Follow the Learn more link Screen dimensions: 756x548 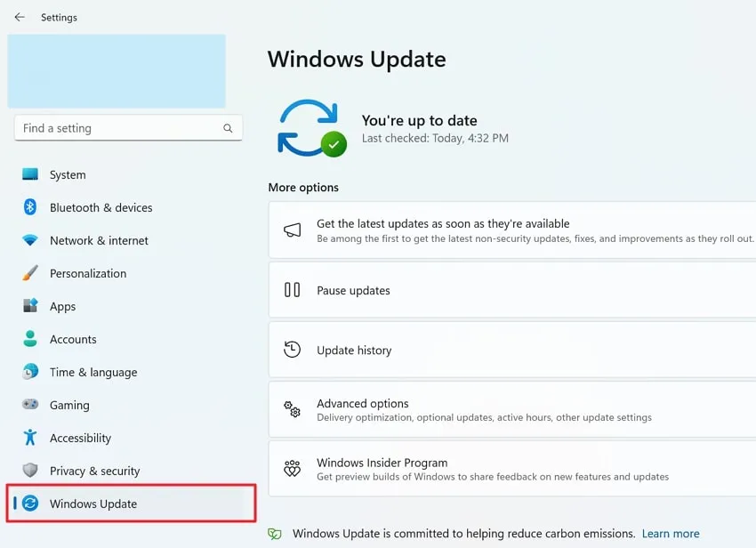tap(671, 534)
